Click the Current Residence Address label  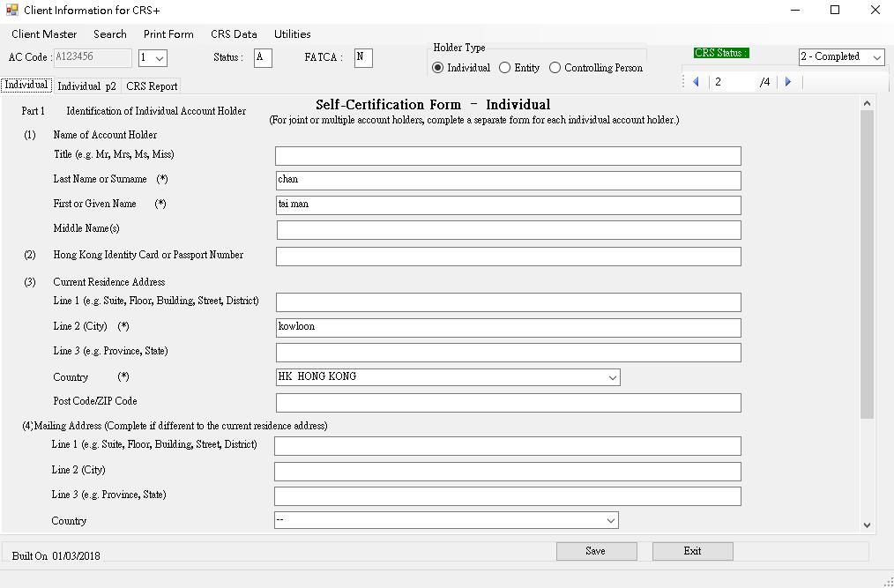(x=109, y=282)
